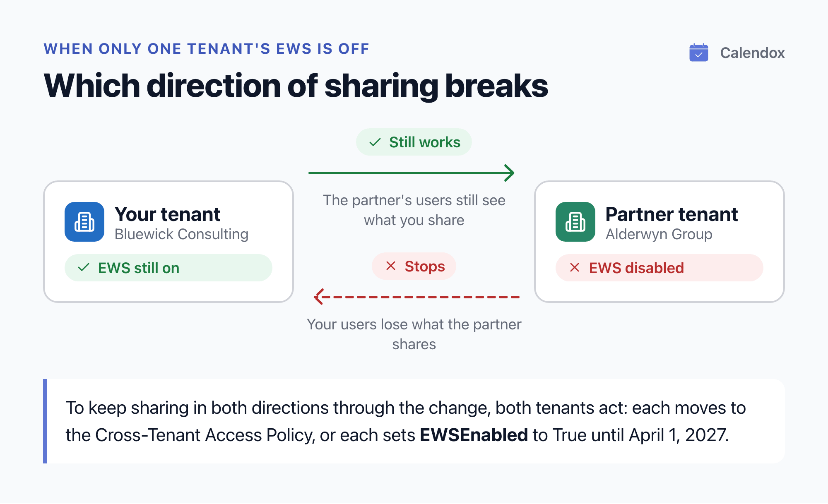This screenshot has height=504, width=828.
Task: Click the checkmark in the Still works badge
Action: [375, 142]
